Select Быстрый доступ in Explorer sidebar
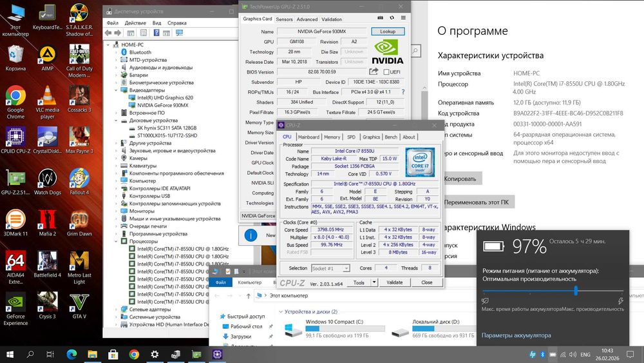Image resolution: width=644 pixels, height=363 pixels. point(246,316)
